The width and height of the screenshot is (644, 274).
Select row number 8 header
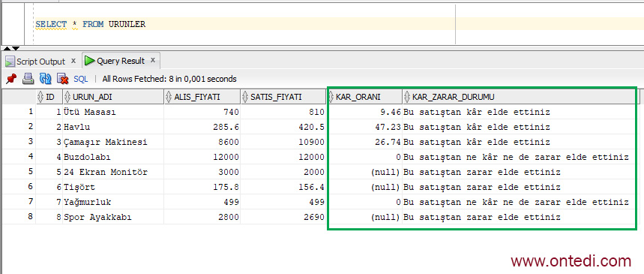(19, 217)
